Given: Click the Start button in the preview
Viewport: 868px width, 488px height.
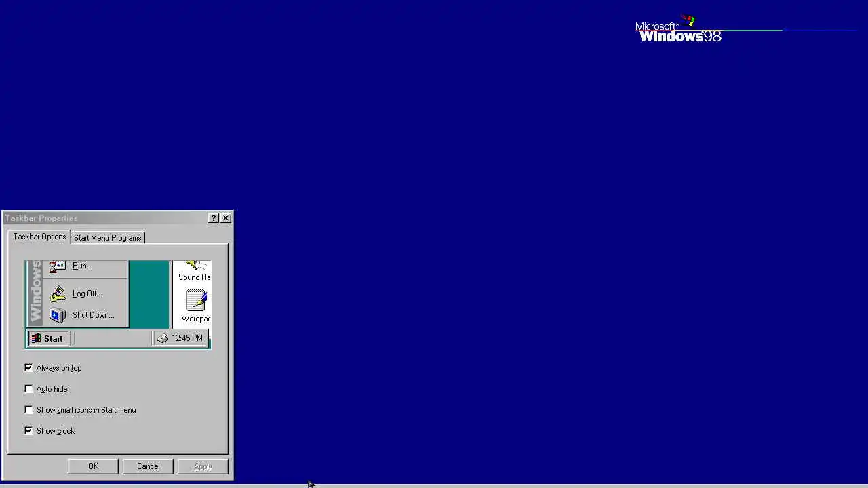Looking at the screenshot, I should (47, 338).
